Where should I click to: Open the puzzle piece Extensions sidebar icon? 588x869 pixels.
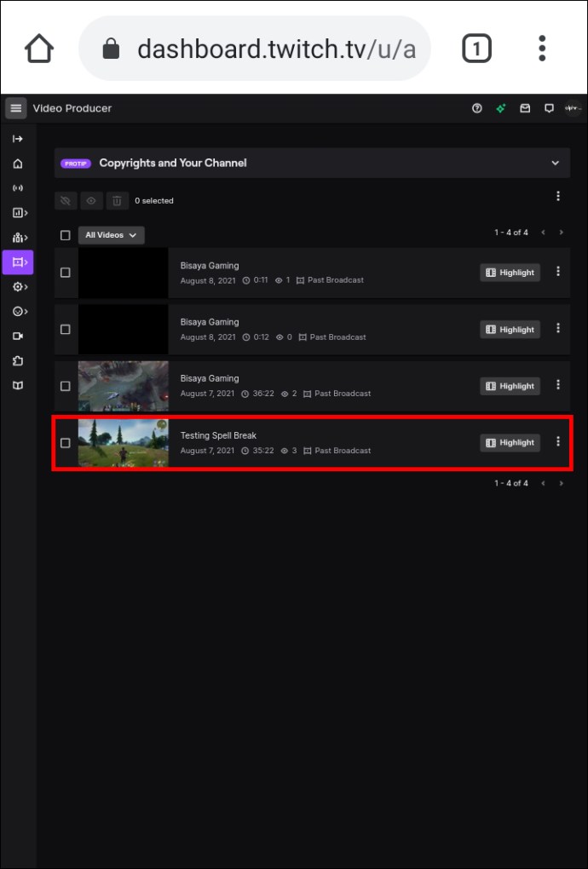[18, 360]
